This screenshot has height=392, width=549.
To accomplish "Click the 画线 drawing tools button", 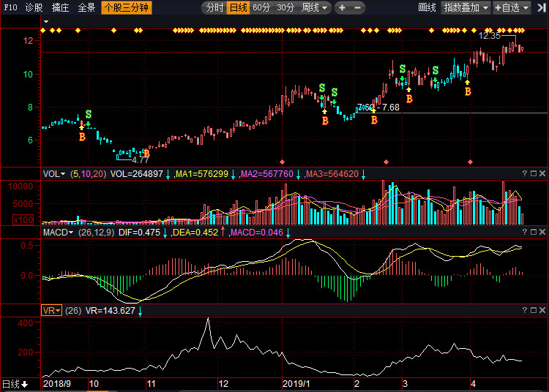I will coord(427,8).
